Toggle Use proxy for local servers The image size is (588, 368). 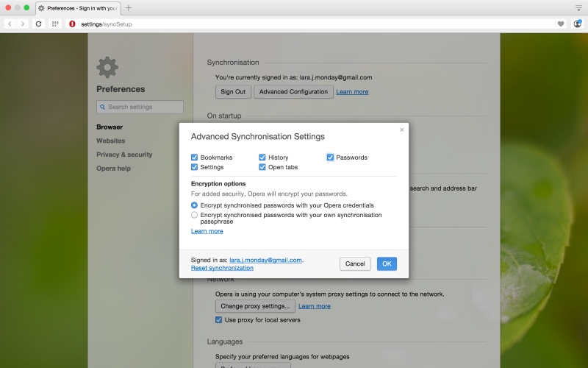(218, 320)
